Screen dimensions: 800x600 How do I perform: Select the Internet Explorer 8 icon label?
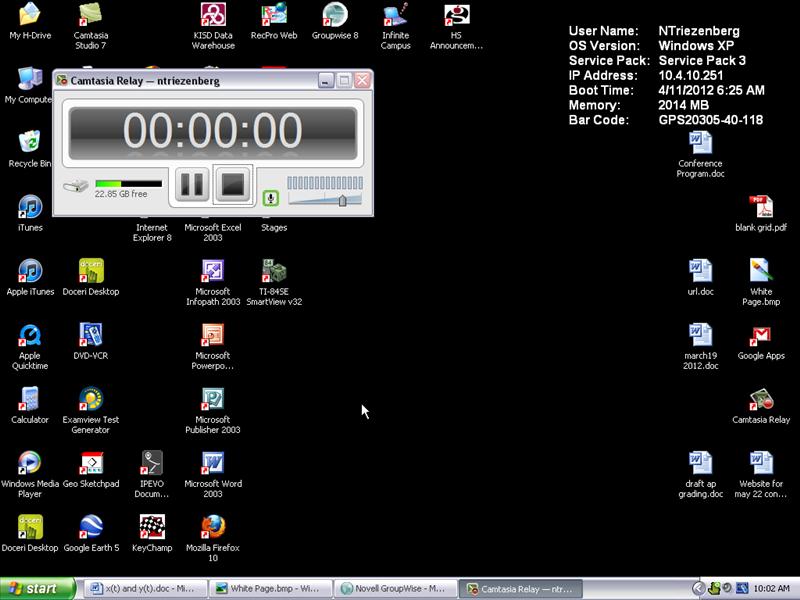pos(152,233)
